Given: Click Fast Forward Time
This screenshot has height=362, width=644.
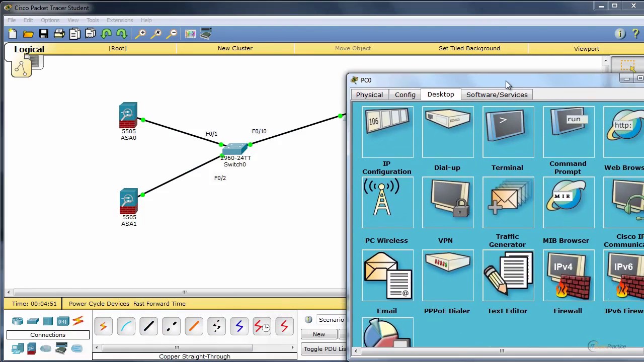Looking at the screenshot, I should tap(159, 304).
